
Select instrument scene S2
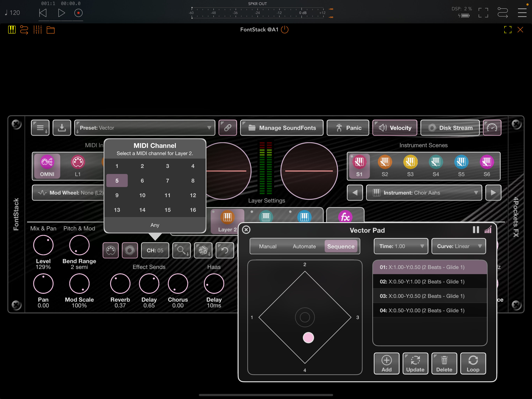click(385, 166)
